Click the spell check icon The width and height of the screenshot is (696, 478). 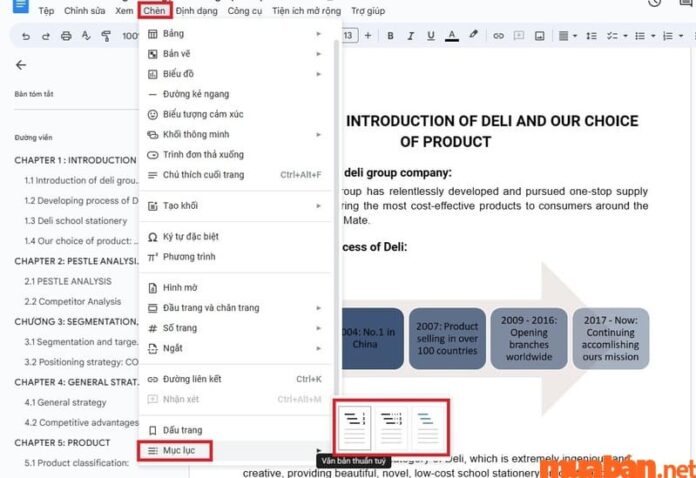coord(86,36)
